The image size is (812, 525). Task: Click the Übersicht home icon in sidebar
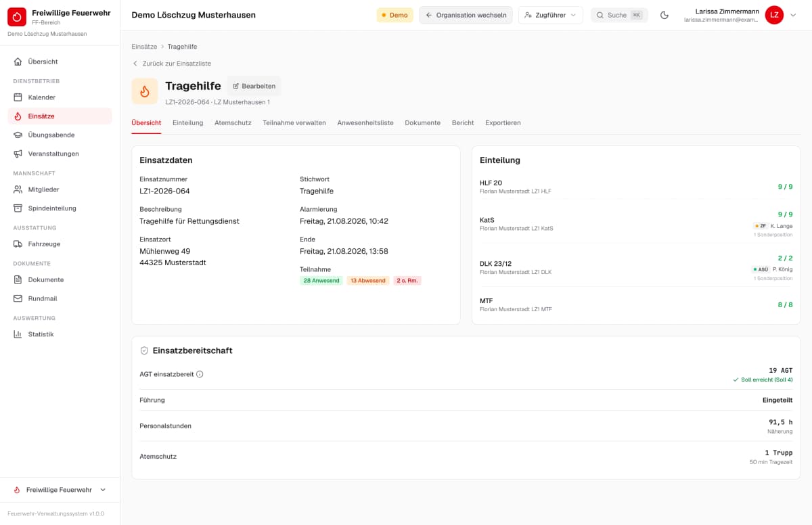point(18,62)
